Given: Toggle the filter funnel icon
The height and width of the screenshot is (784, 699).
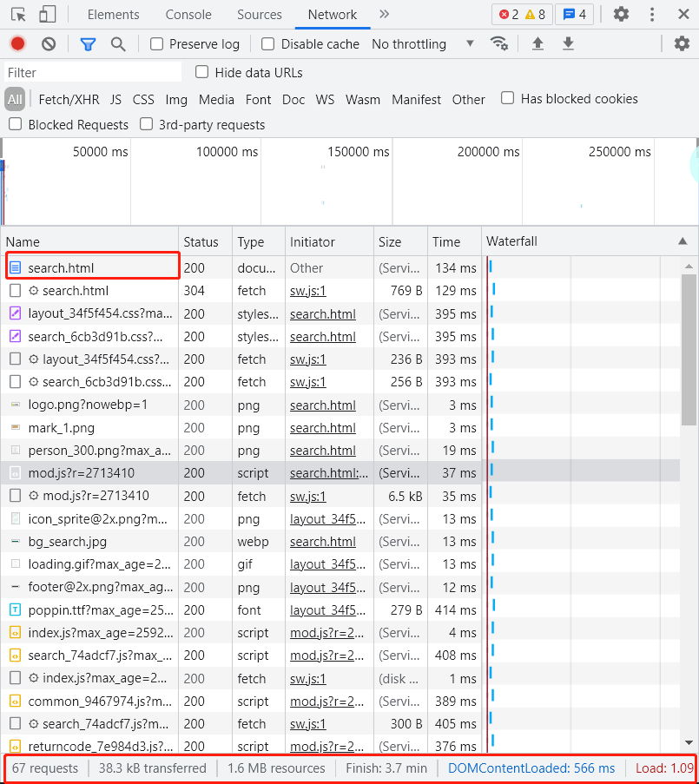Looking at the screenshot, I should (88, 44).
